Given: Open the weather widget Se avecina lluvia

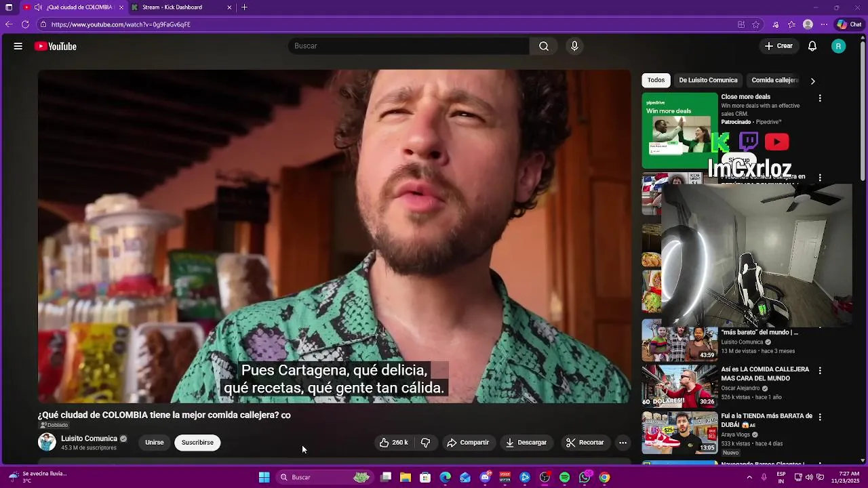Looking at the screenshot, I should coord(38,477).
